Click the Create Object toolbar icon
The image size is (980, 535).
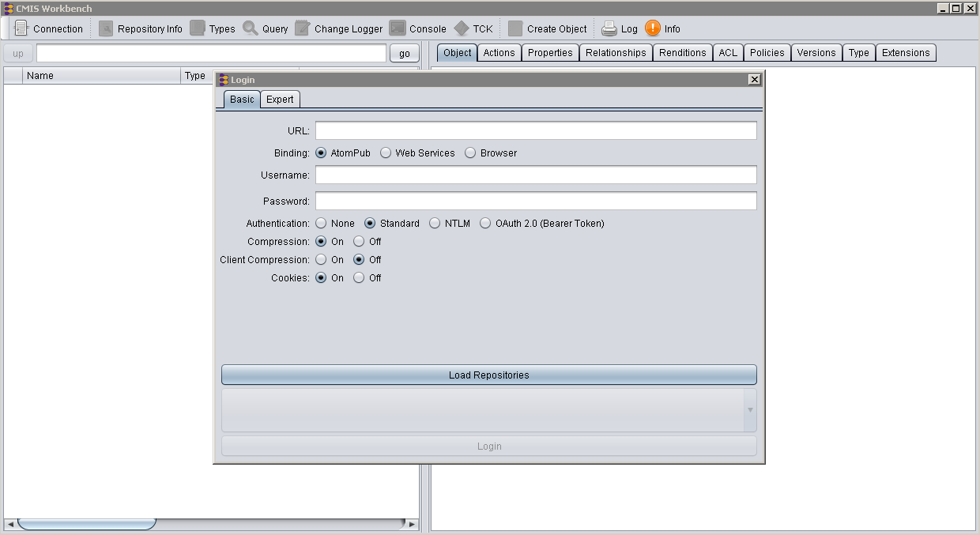515,28
